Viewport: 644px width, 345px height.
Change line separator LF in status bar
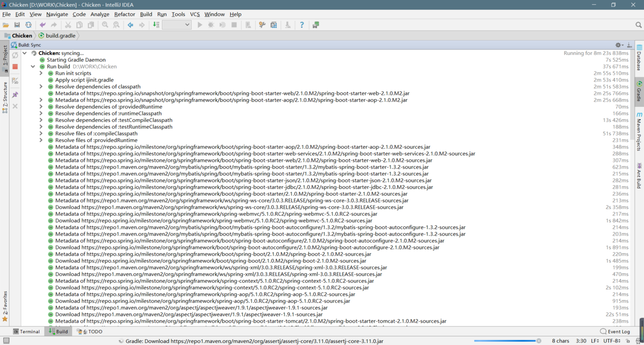(x=595, y=341)
